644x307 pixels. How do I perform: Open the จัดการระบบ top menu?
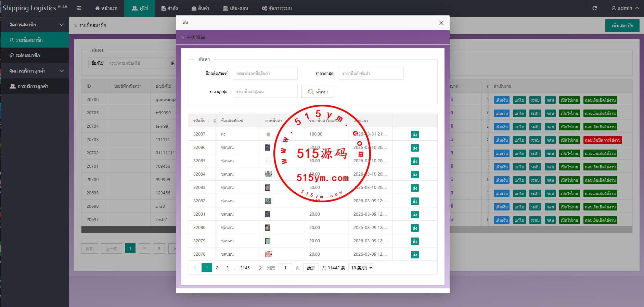276,8
